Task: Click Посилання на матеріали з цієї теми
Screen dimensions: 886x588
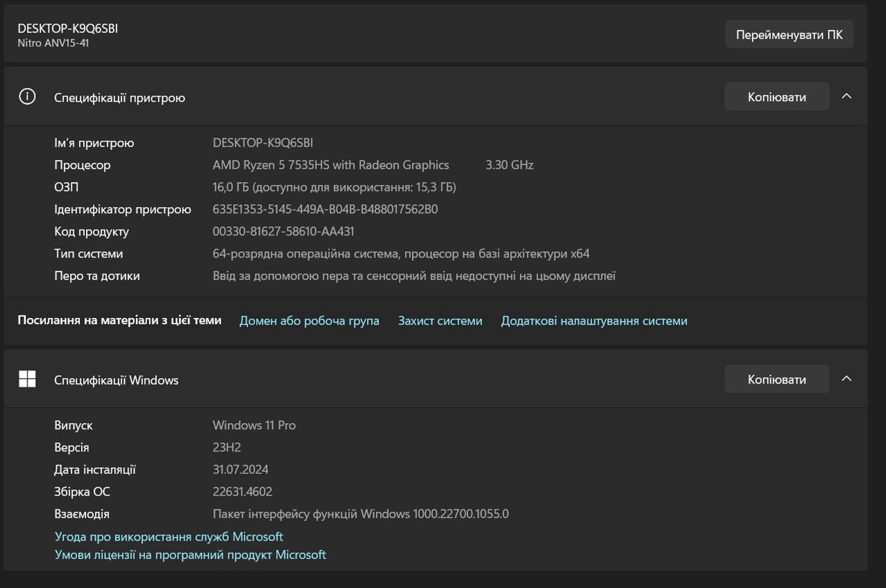Action: pyautogui.click(x=120, y=320)
